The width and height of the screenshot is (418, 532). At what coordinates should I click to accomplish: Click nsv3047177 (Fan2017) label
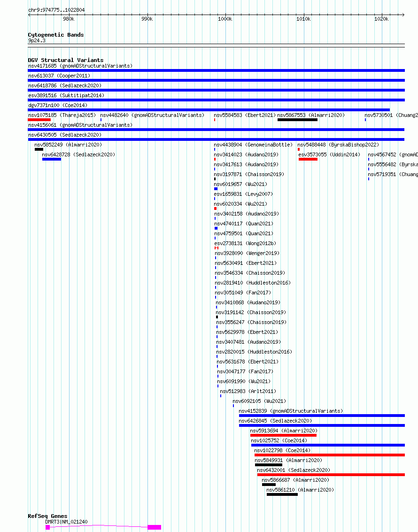[245, 371]
